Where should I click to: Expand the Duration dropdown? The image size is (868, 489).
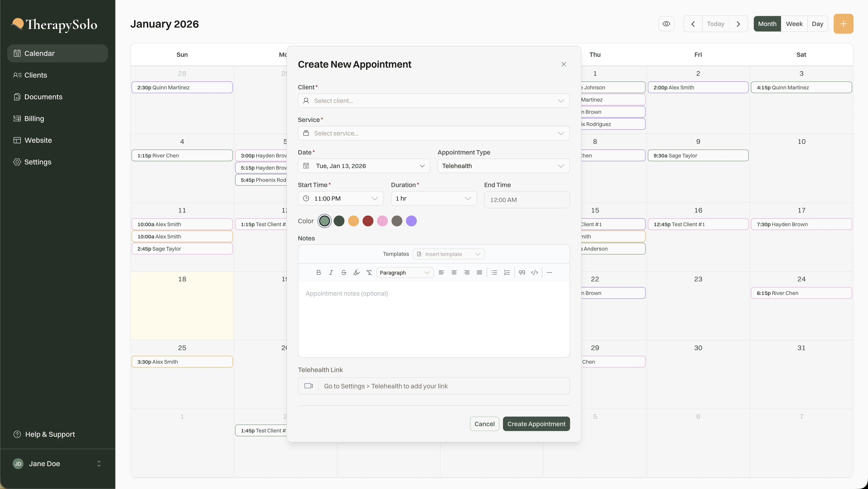pyautogui.click(x=434, y=198)
